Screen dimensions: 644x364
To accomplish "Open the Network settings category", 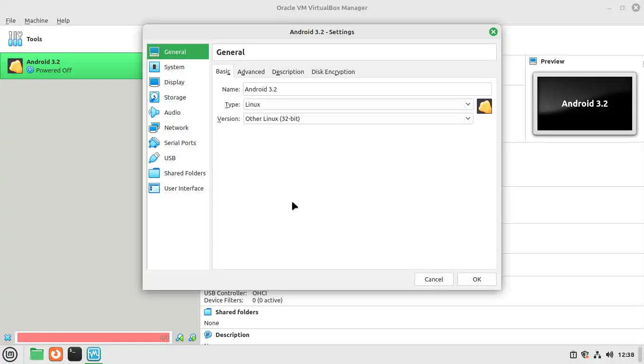I will pyautogui.click(x=178, y=127).
